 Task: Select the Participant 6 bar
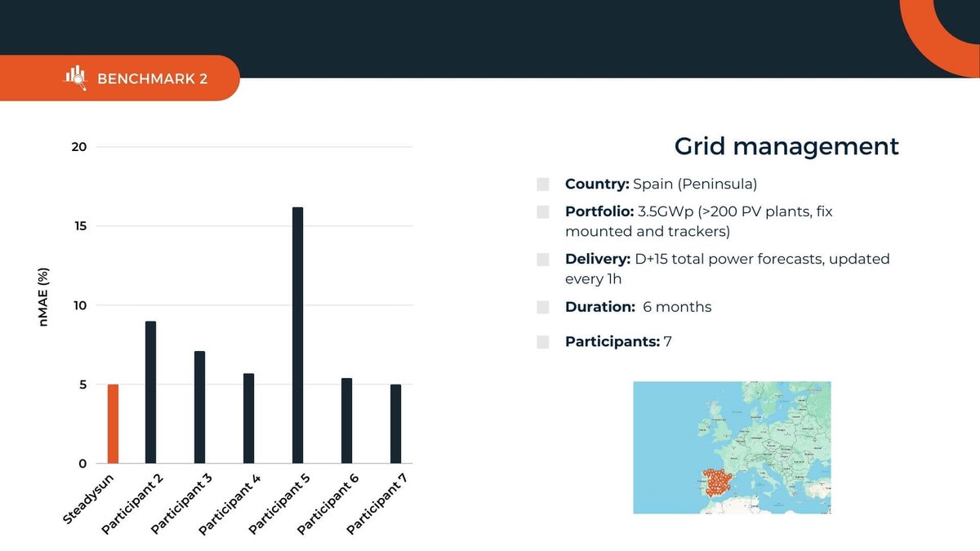[x=346, y=421]
